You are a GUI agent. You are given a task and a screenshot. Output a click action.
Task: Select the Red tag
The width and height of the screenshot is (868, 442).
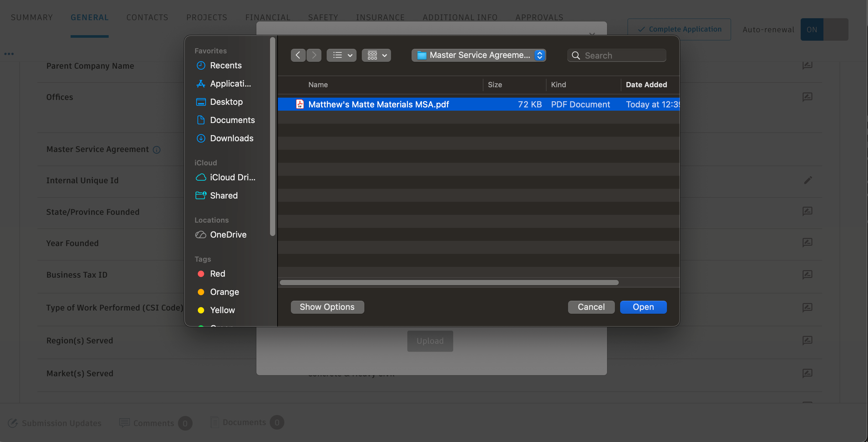pyautogui.click(x=217, y=274)
